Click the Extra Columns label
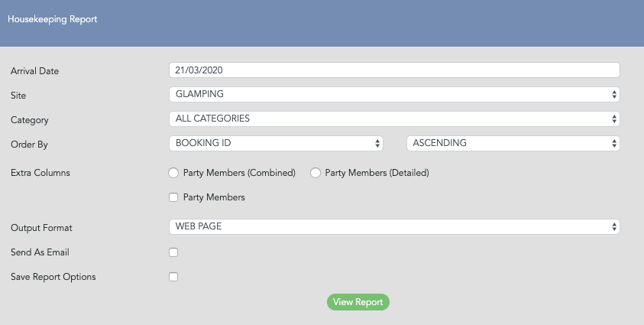 tap(40, 173)
